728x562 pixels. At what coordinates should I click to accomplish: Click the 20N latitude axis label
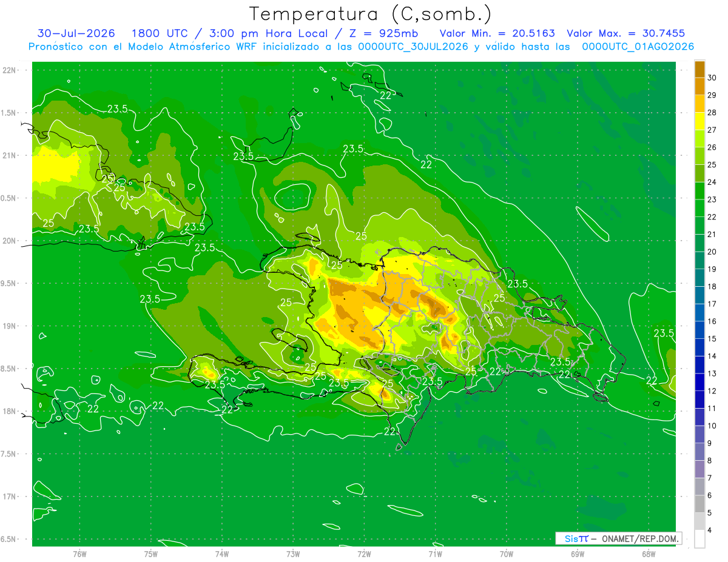click(x=9, y=241)
